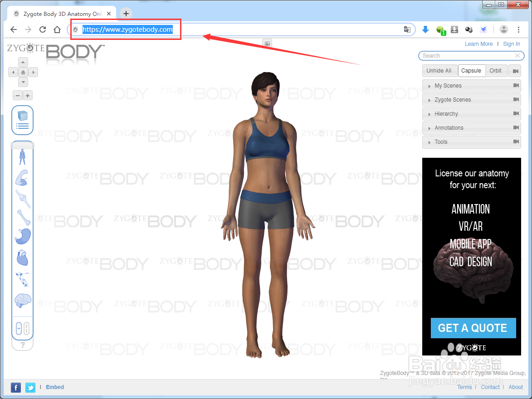Clear the search box with X
This screenshot has width=532, height=399.
tap(517, 56)
